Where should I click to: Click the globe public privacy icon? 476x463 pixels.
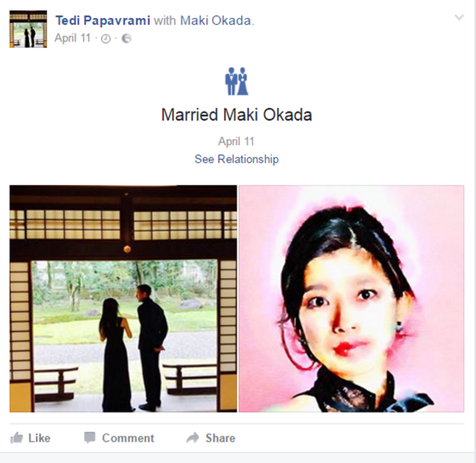point(126,38)
